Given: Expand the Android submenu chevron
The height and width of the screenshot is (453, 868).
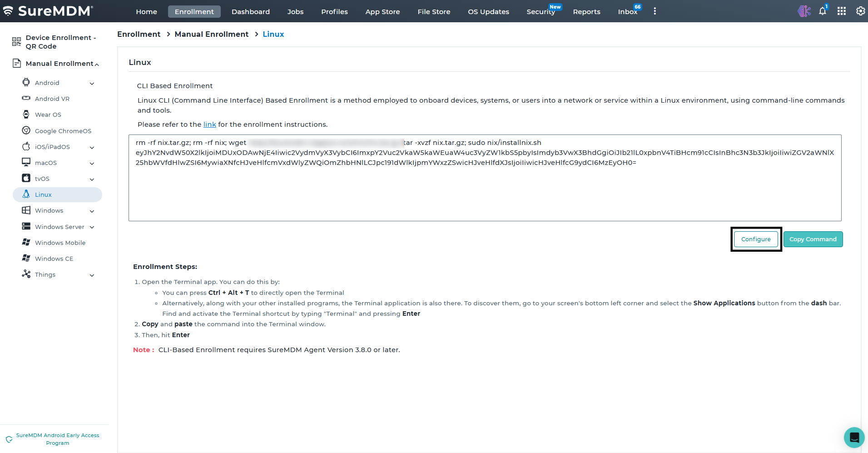Looking at the screenshot, I should [x=92, y=84].
